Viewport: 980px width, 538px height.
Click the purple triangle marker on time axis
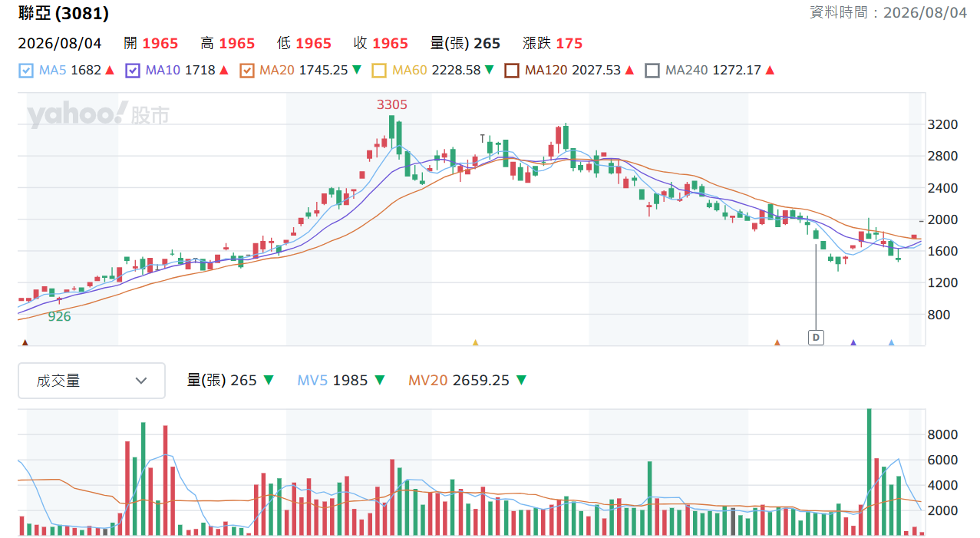[x=853, y=342]
